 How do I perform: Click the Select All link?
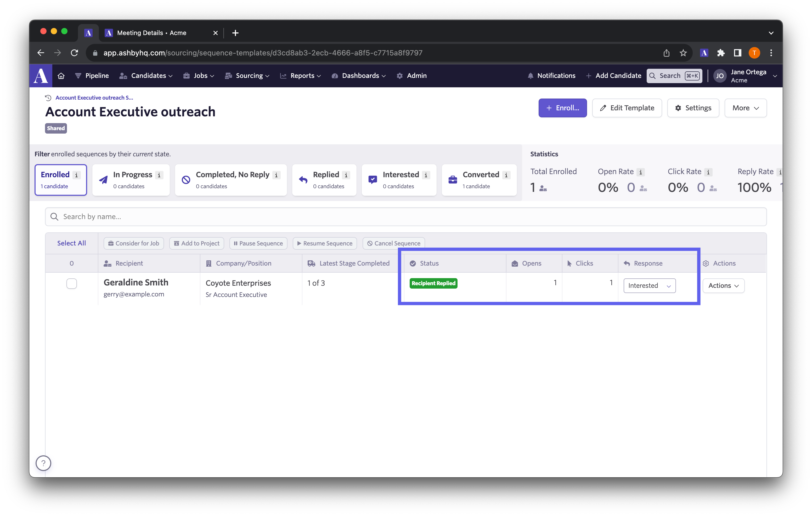[71, 243]
